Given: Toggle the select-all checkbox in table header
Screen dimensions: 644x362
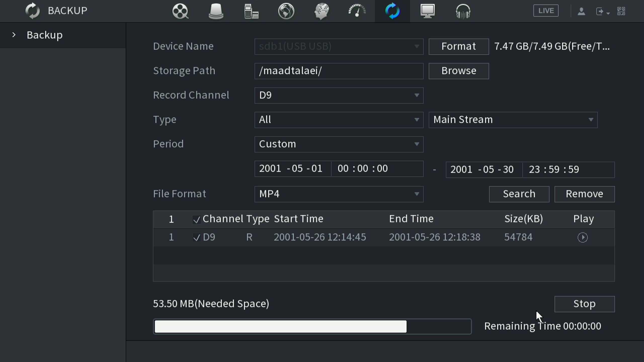Looking at the screenshot, I should pyautogui.click(x=196, y=219).
